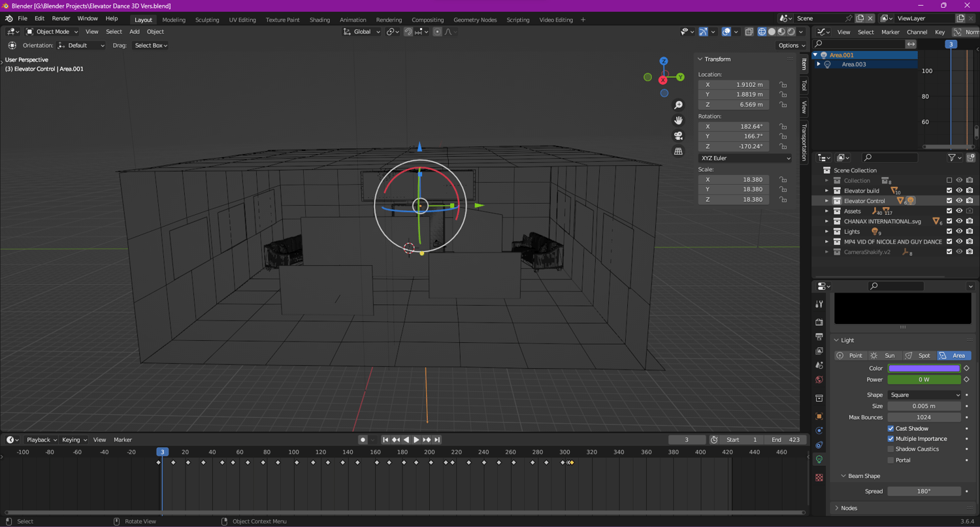
Task: Open the XYZ Euler rotation mode dropdown
Action: click(x=745, y=158)
